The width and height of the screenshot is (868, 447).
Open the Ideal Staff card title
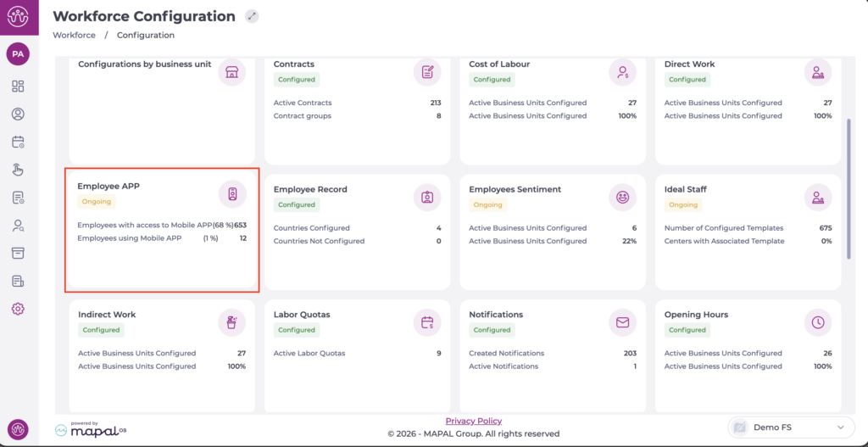(685, 189)
